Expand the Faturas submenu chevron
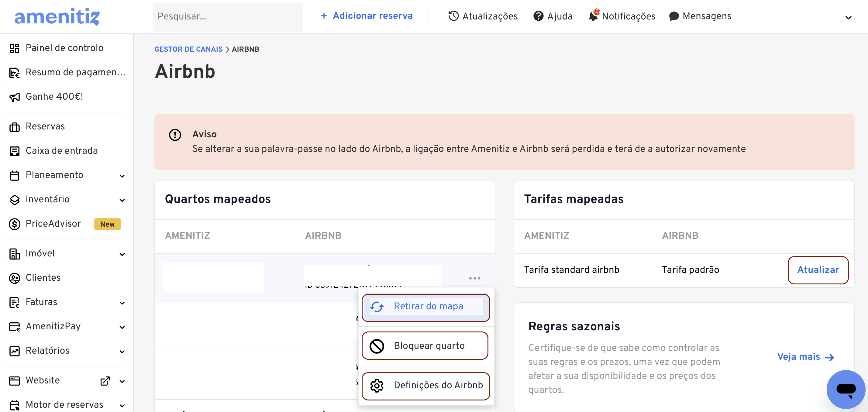This screenshot has width=868, height=412. coord(122,303)
